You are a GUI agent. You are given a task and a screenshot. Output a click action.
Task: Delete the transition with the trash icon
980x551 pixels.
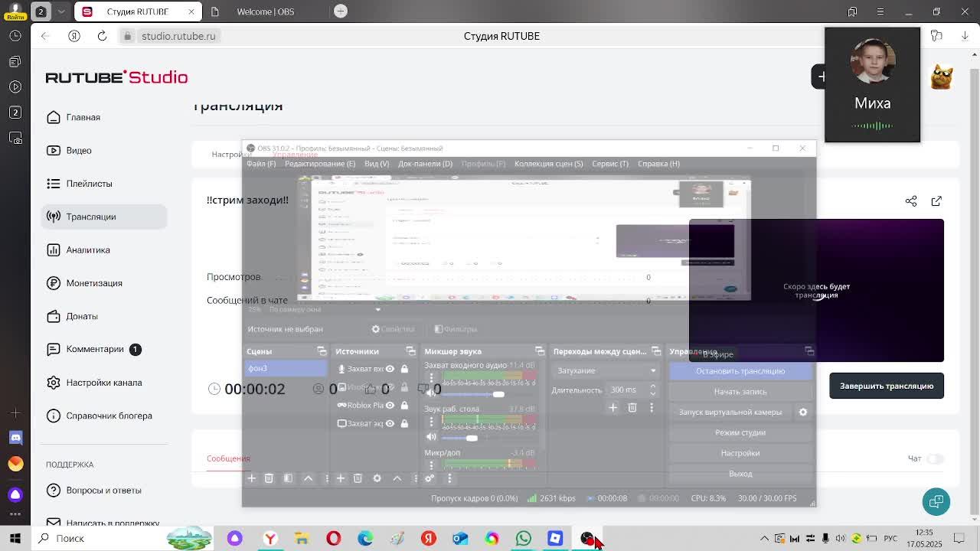pos(632,408)
